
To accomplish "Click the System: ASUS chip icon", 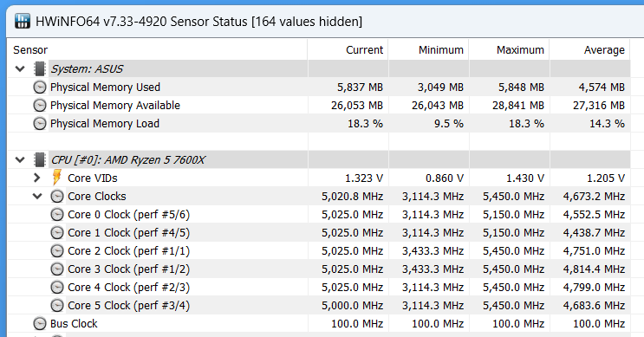I will tap(40, 69).
